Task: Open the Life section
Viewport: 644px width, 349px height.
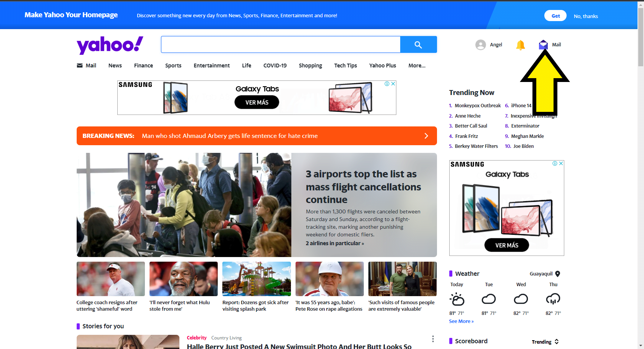Action: pos(246,66)
